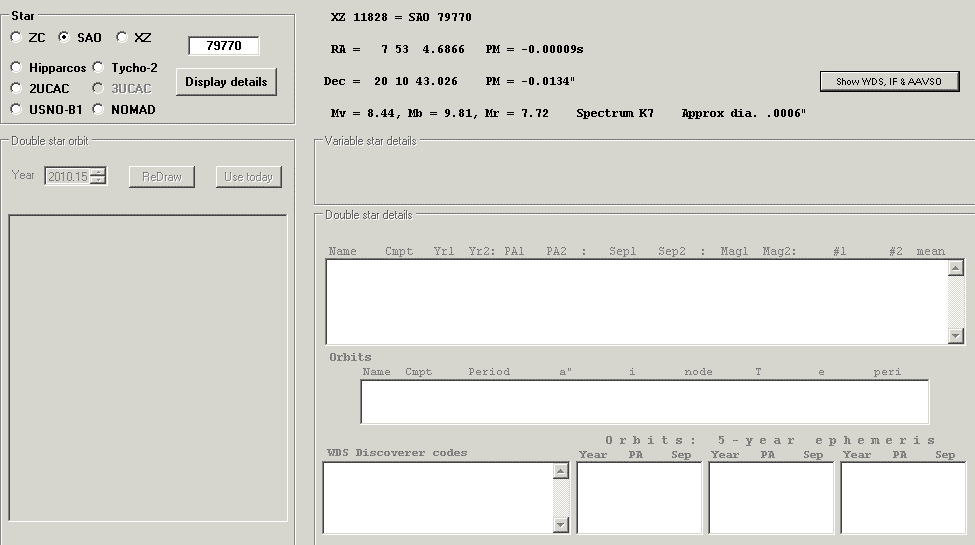This screenshot has width=975, height=545.
Task: Choose the Hipparcos catalogue option
Action: click(x=16, y=67)
